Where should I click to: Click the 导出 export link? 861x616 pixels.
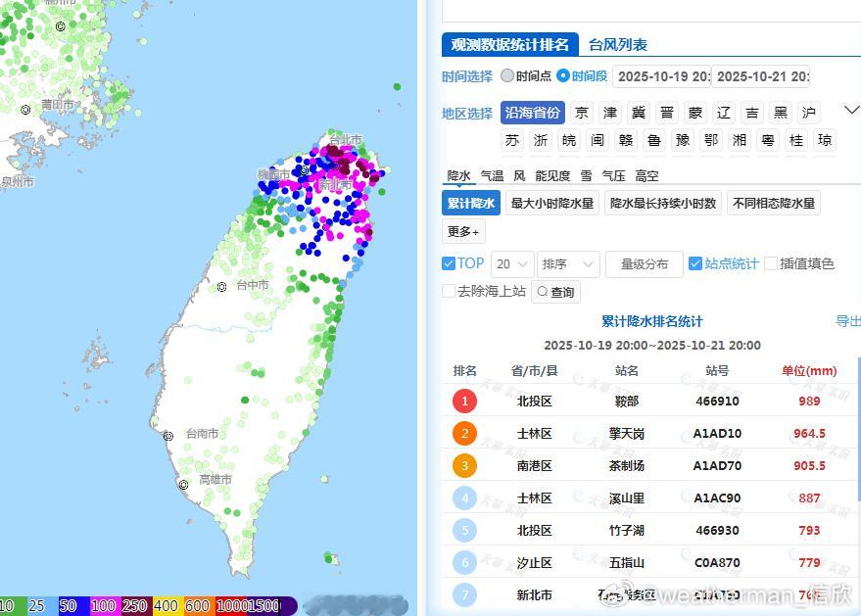[x=848, y=321]
